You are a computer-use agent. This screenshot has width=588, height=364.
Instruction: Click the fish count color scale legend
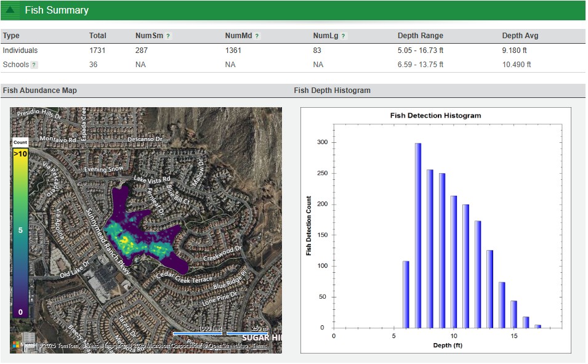(x=20, y=231)
